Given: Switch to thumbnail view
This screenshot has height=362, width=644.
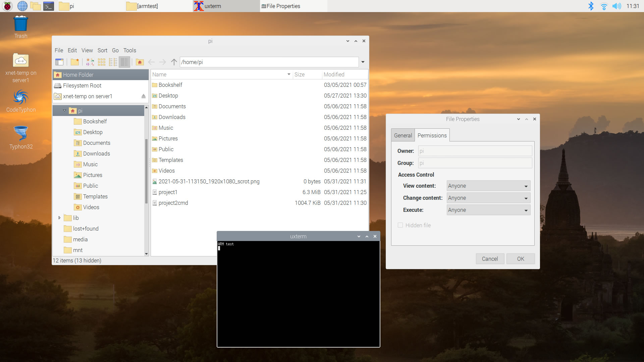Looking at the screenshot, I should pos(90,62).
